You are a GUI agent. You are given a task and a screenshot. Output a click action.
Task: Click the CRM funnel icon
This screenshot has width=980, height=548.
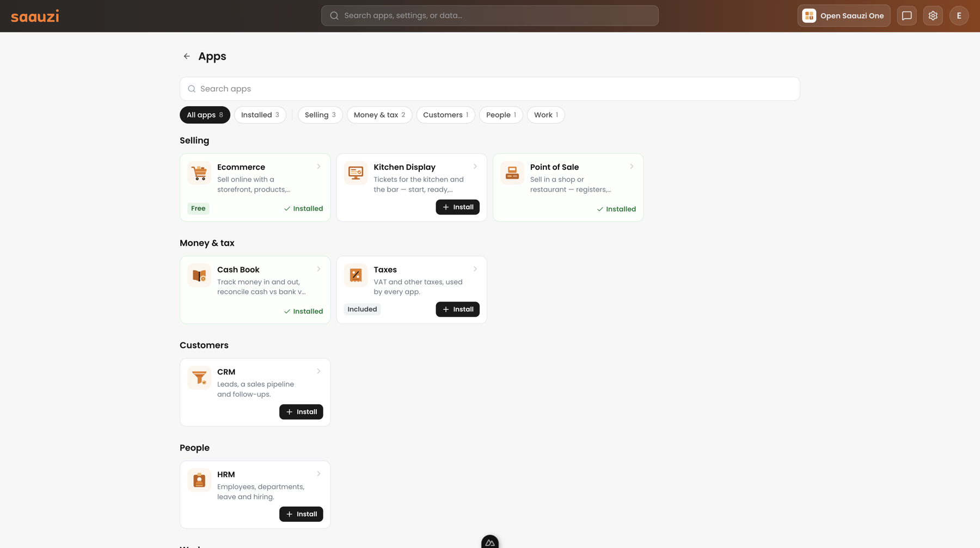pos(199,378)
